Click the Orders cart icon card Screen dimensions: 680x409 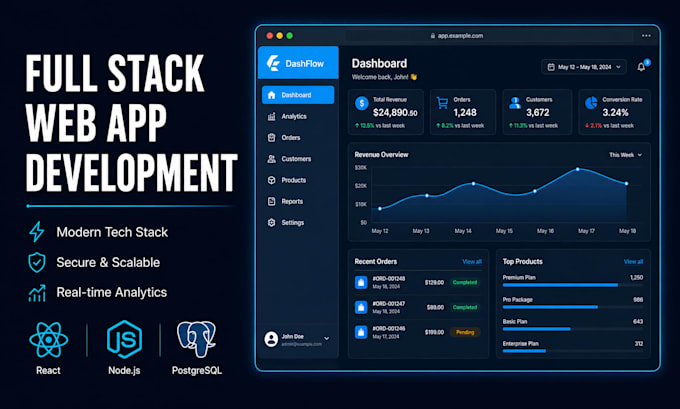442,103
